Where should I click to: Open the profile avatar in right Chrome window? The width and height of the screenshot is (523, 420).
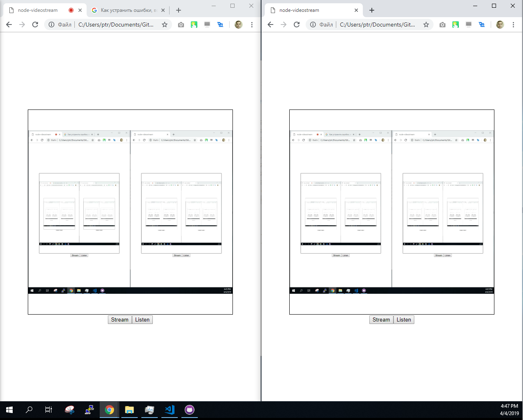click(500, 25)
